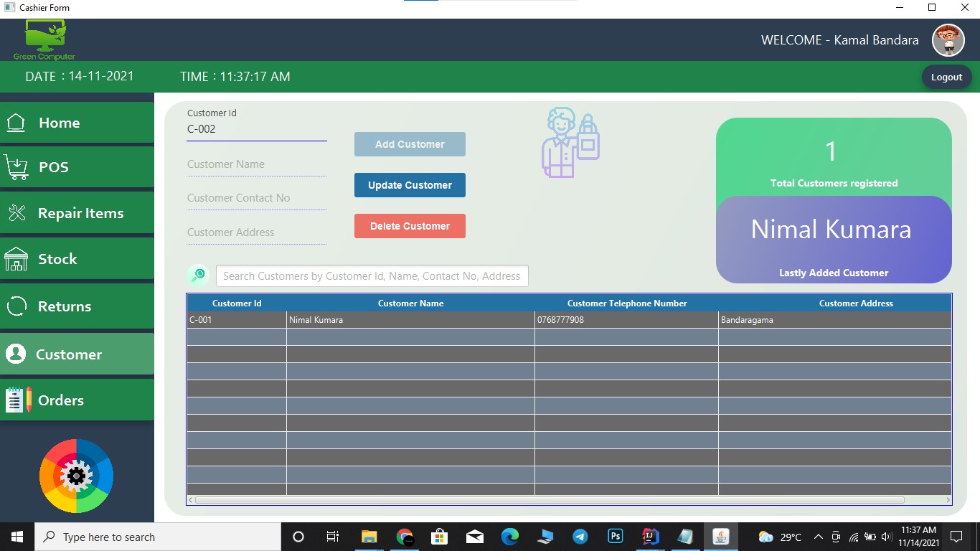Click the Repair Items tools icon
980x551 pixels.
19,212
